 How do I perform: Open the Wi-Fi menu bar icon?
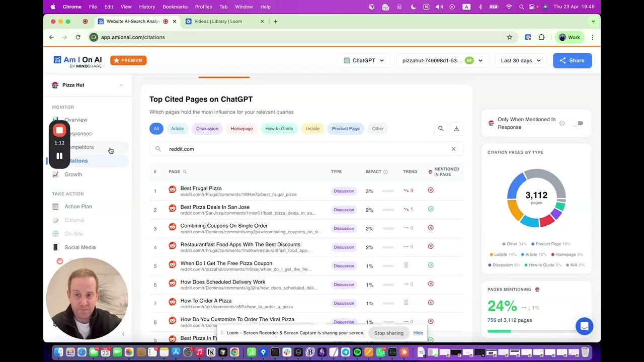[x=509, y=7]
